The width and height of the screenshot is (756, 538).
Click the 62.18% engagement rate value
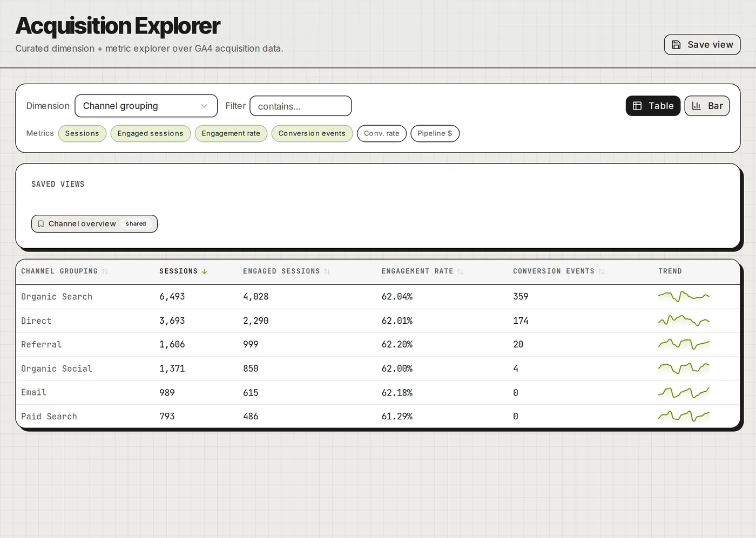tap(397, 392)
